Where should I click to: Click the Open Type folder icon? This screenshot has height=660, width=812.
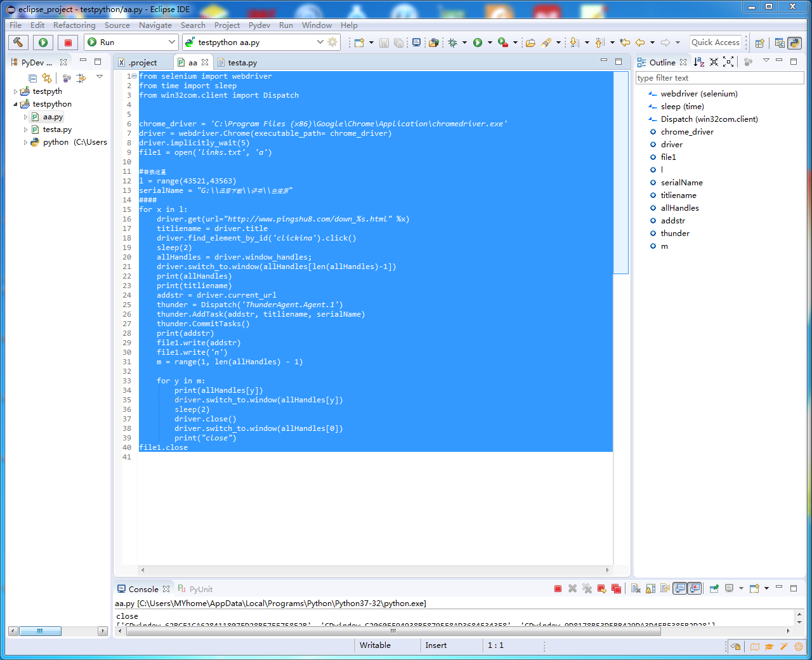click(530, 43)
